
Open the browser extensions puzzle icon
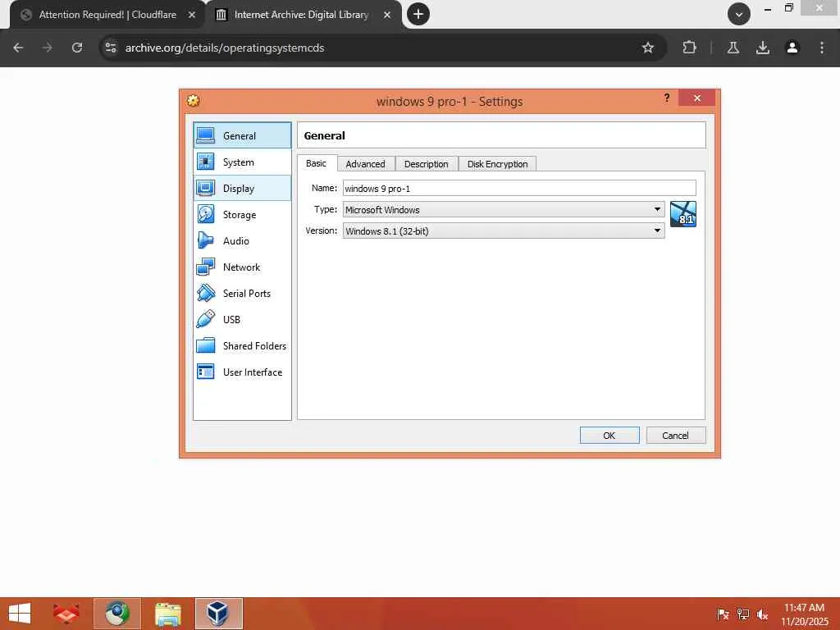pos(689,48)
